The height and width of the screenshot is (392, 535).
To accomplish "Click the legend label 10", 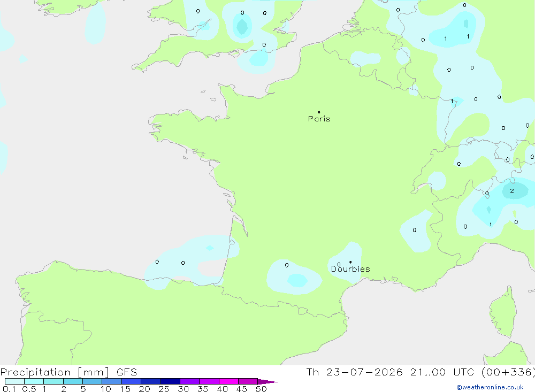I will coord(106,389).
